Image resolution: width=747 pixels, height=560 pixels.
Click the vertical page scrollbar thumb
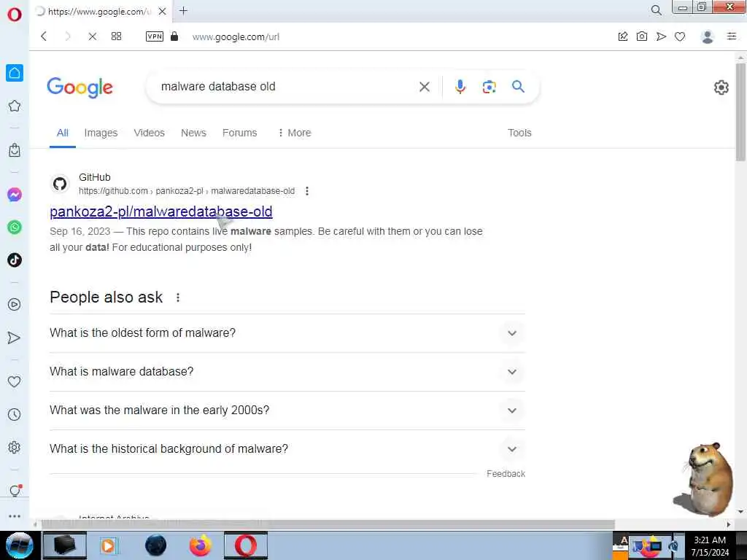(x=740, y=112)
